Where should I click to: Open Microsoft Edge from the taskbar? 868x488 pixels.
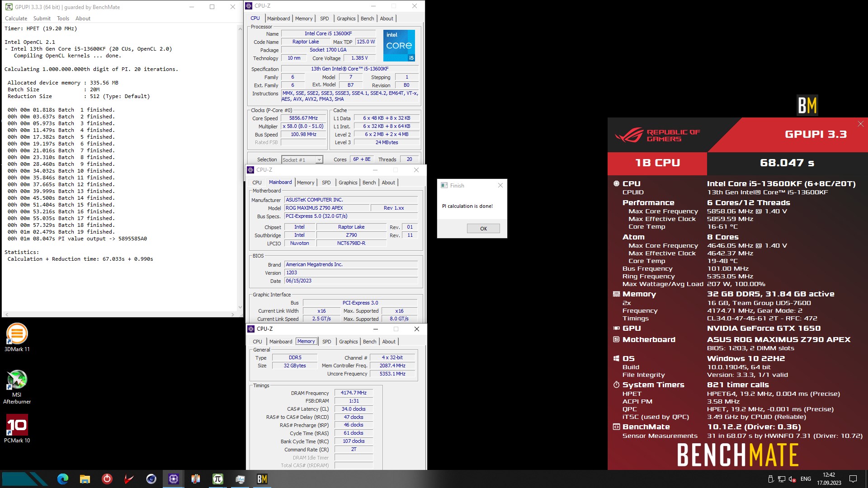click(x=63, y=479)
